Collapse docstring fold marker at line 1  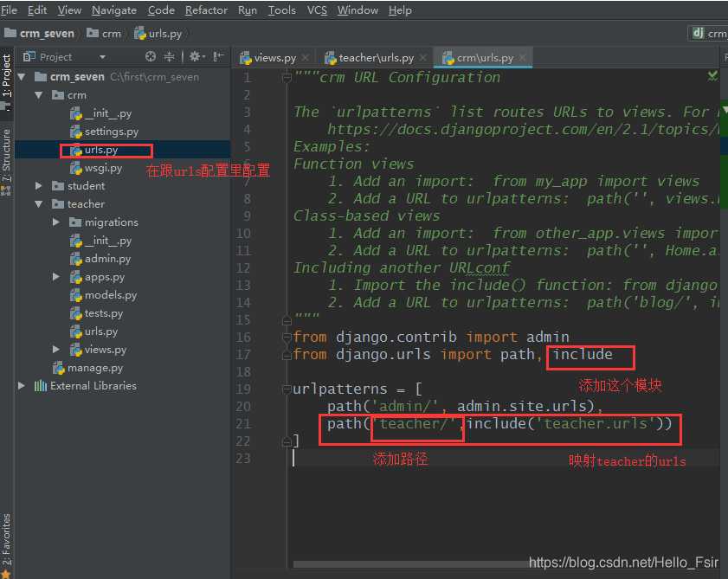(287, 78)
